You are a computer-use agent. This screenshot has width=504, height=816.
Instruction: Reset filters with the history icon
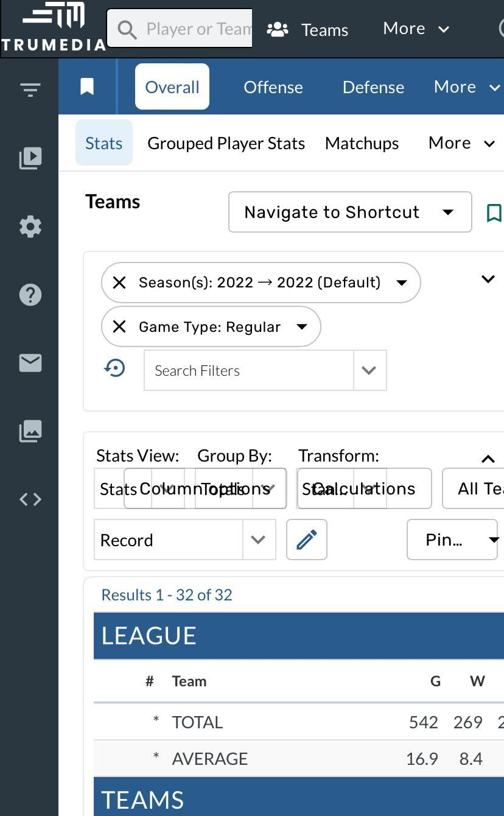point(115,368)
